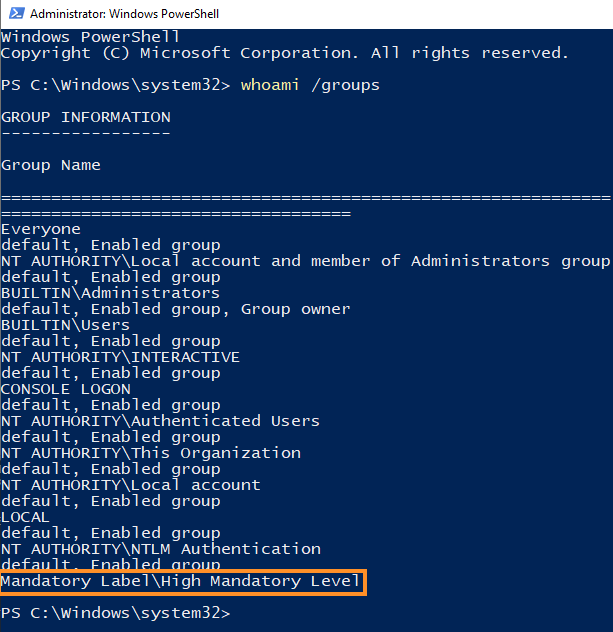Click 'NT AUTHORITY\Authenticated Users' line
Image resolution: width=613 pixels, height=632 pixels.
(160, 421)
